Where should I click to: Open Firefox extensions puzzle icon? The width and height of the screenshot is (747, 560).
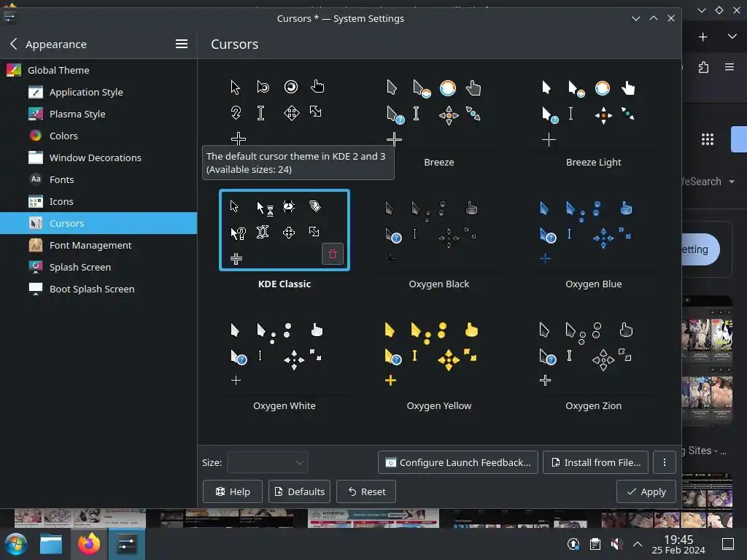[x=704, y=67]
